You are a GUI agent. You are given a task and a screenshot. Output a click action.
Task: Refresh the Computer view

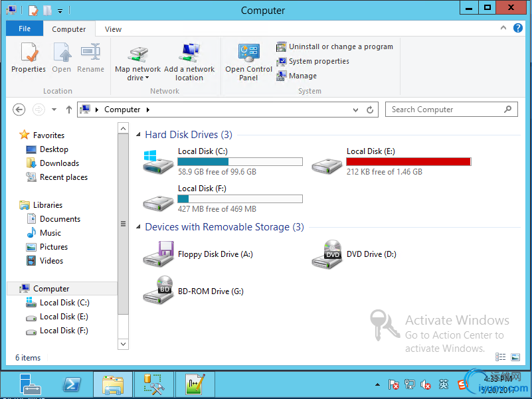click(370, 110)
